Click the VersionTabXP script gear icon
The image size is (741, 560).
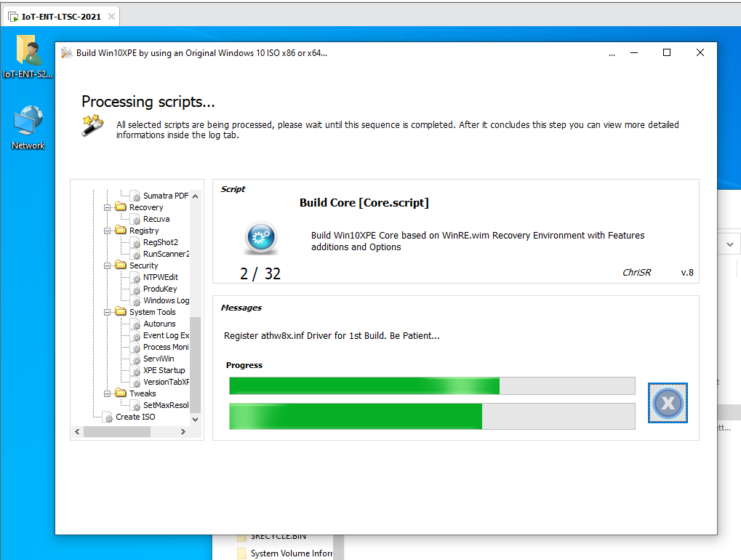[136, 383]
